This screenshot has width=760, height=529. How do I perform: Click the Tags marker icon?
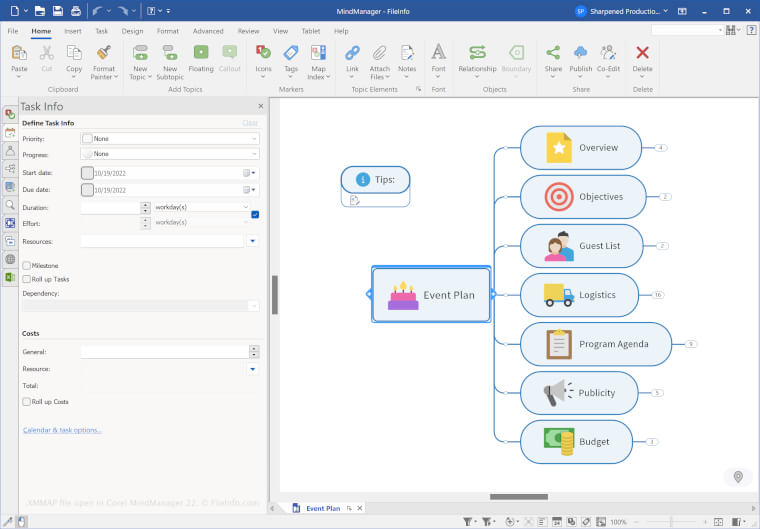pyautogui.click(x=291, y=53)
